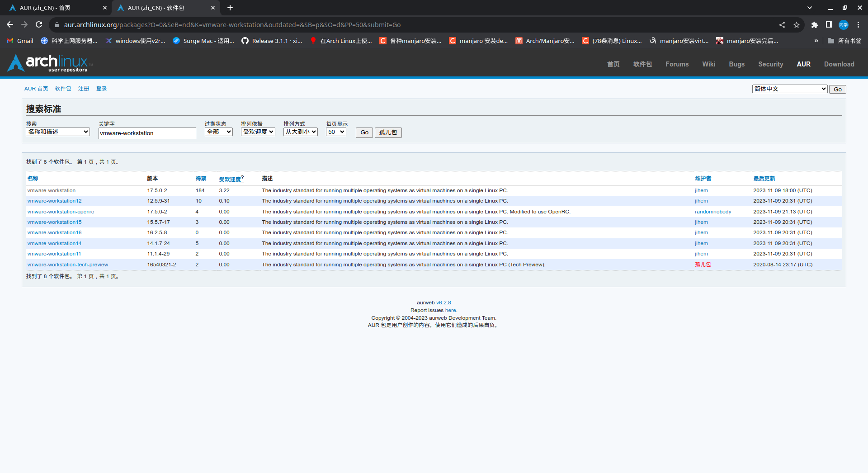Image resolution: width=868 pixels, height=473 pixels.
Task: Open Security in the Arch nav
Action: [770, 64]
